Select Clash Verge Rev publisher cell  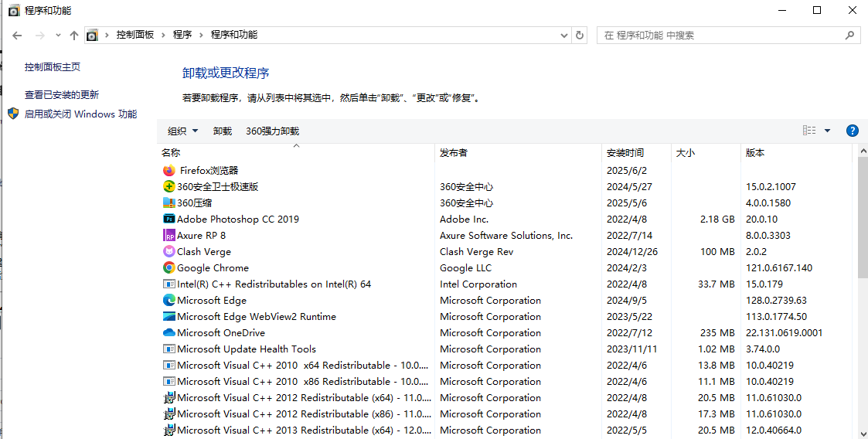pos(477,251)
